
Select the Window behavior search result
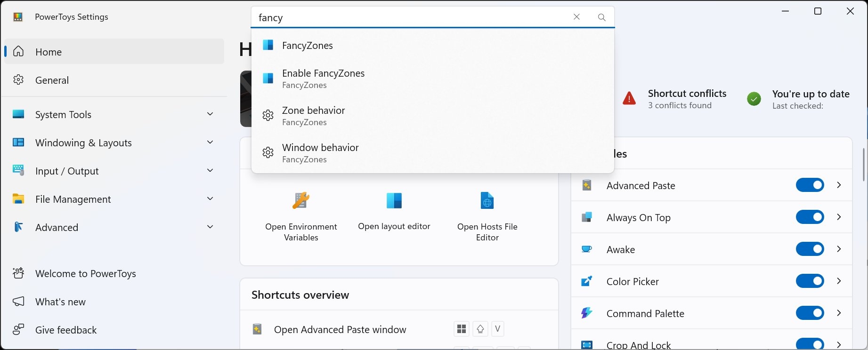[x=433, y=153]
